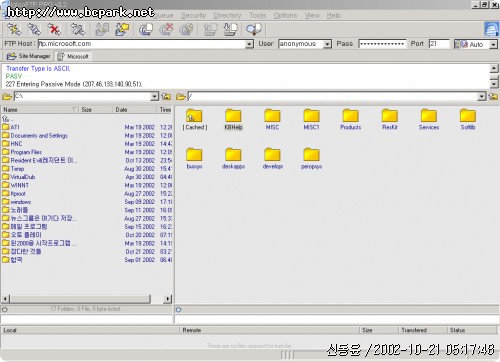Sort local files by Name column
Screen dimensions: 500x362
tap(40, 110)
